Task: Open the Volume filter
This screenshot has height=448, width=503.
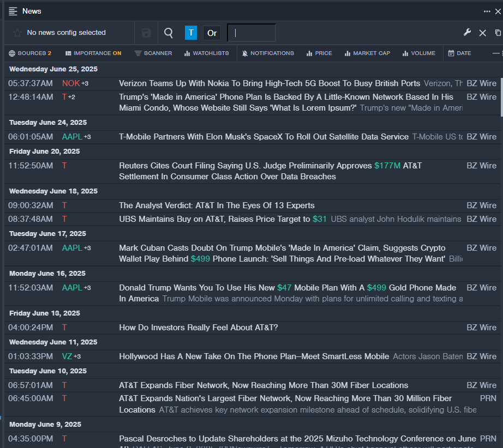Action: point(419,53)
